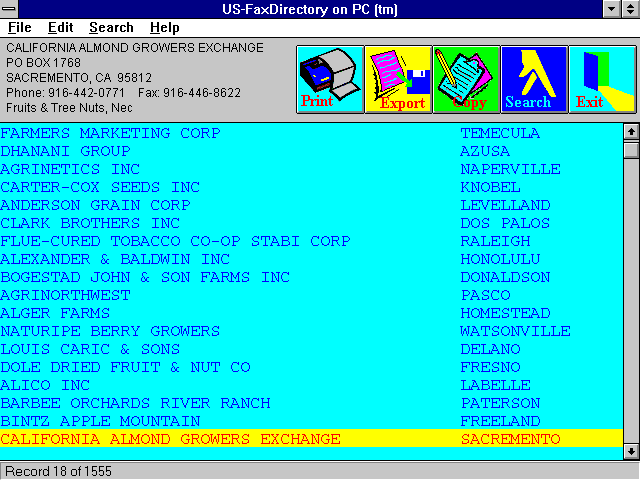Image resolution: width=640 pixels, height=480 pixels.
Task: Open the Help menu
Action: click(164, 27)
